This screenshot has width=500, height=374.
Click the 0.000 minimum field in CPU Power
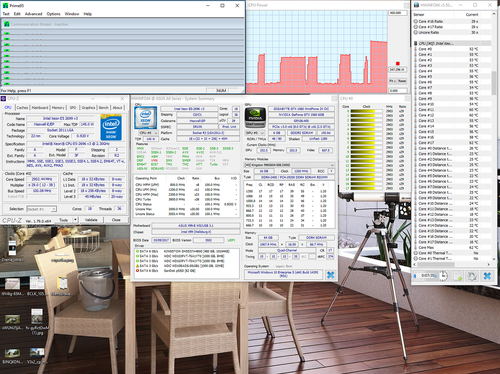pyautogui.click(x=398, y=90)
